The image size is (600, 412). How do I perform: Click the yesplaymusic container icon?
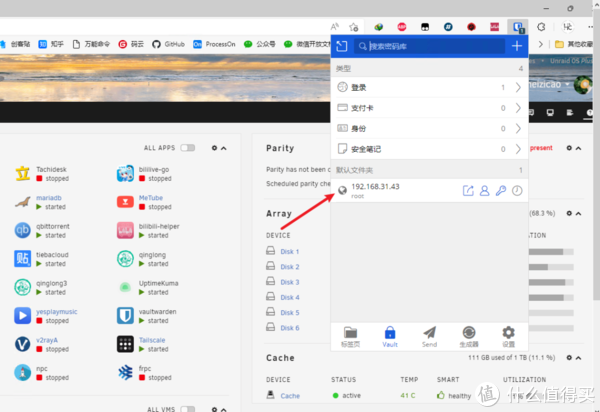tap(23, 316)
